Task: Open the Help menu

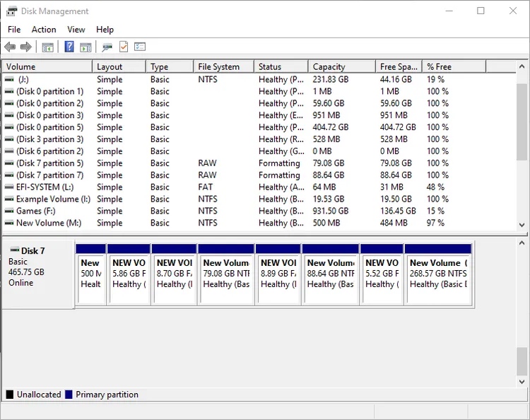Action: coord(105,30)
